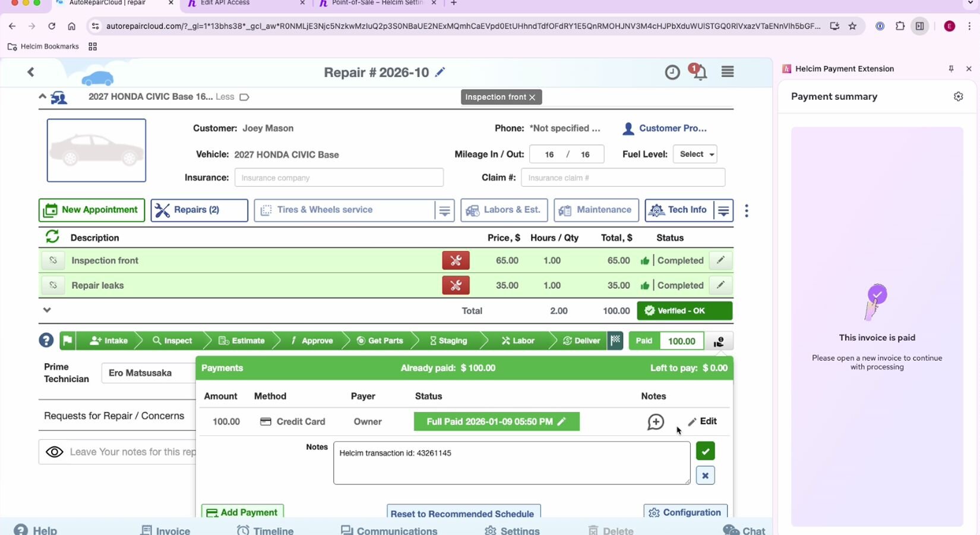Toggle thumbs-up approval for Repair leaks
980x535 pixels.
tap(644, 286)
